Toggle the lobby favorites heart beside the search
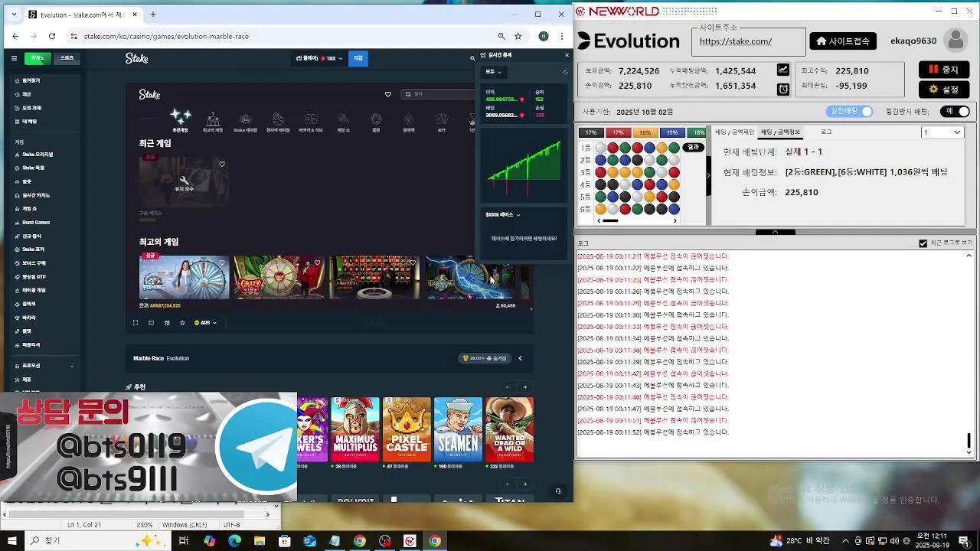Viewport: 980px width, 551px height. coord(388,94)
